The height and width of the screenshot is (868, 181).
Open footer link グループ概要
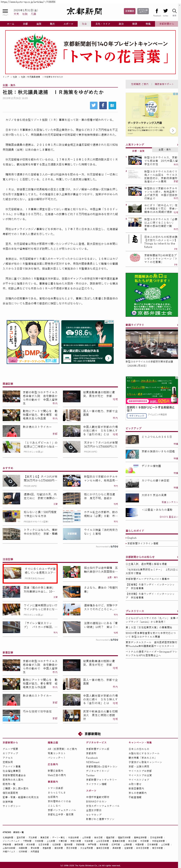10,749
